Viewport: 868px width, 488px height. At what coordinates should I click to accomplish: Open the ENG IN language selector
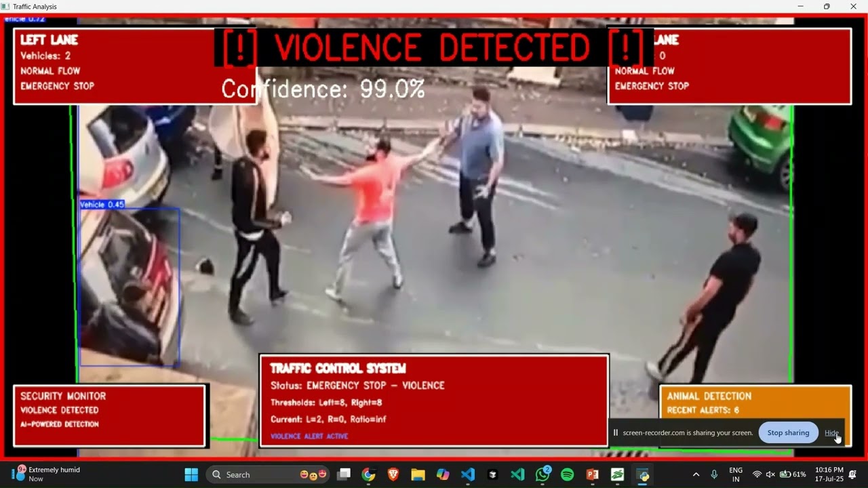click(x=735, y=474)
